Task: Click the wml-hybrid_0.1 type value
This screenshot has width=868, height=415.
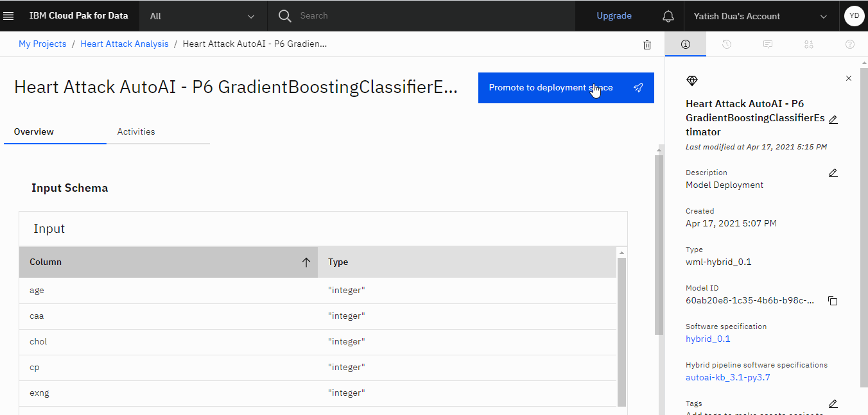Action: point(718,262)
